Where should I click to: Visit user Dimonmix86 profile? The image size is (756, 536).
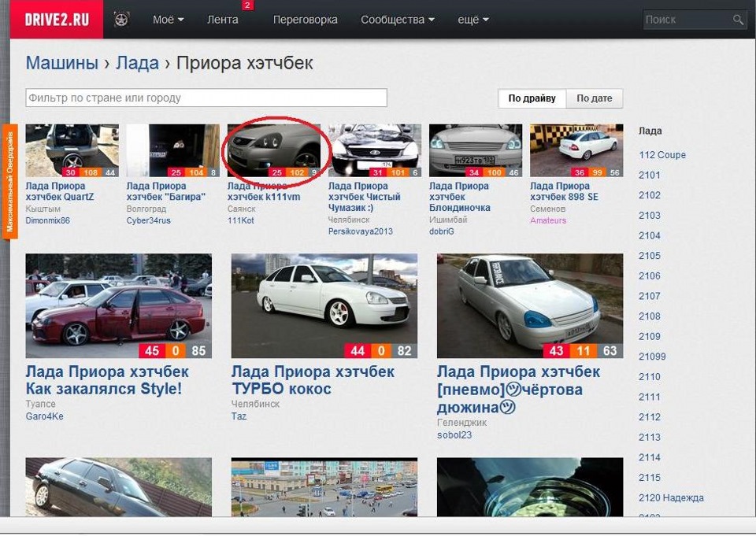[48, 220]
